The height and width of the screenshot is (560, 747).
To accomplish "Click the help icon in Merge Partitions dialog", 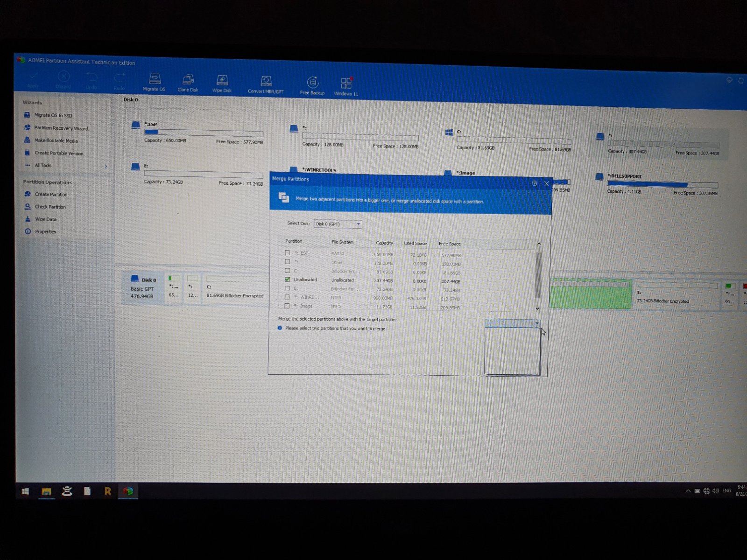I will click(x=535, y=183).
